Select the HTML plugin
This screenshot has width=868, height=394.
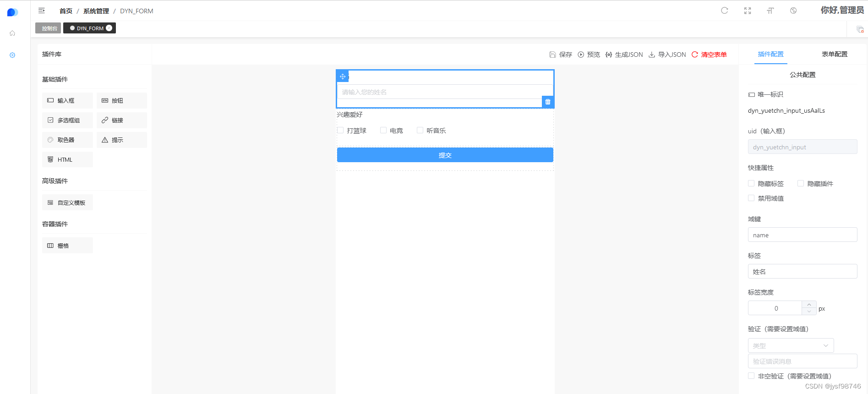click(67, 159)
